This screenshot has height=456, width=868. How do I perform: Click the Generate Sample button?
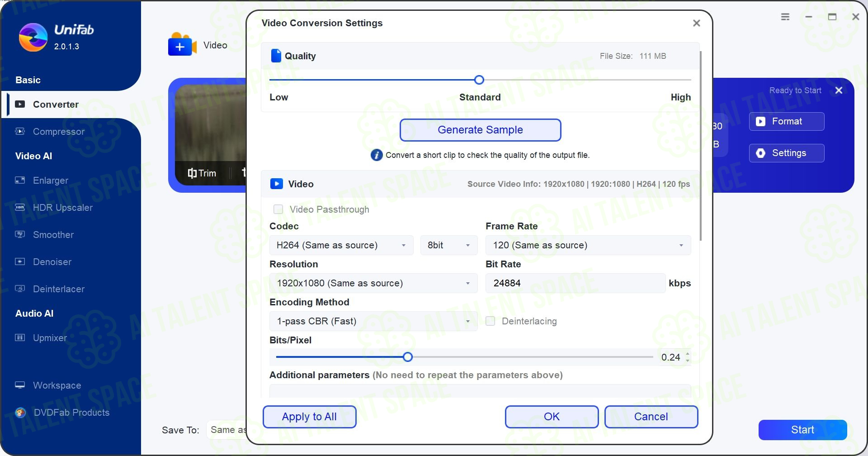click(480, 130)
